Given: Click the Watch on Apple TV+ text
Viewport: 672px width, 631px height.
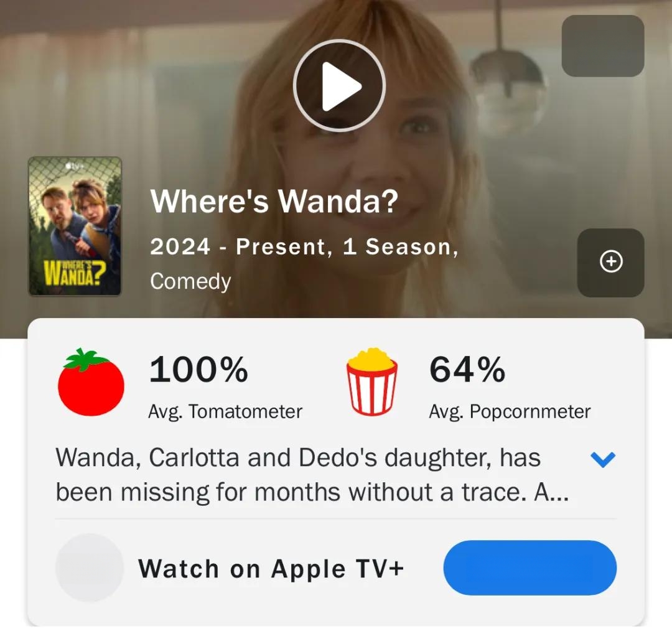Looking at the screenshot, I should coord(271,569).
